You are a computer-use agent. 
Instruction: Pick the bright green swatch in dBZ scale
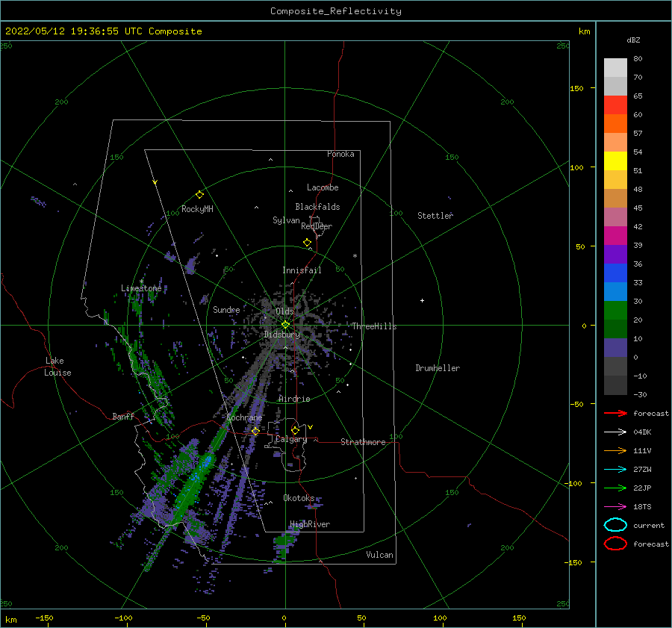click(615, 311)
